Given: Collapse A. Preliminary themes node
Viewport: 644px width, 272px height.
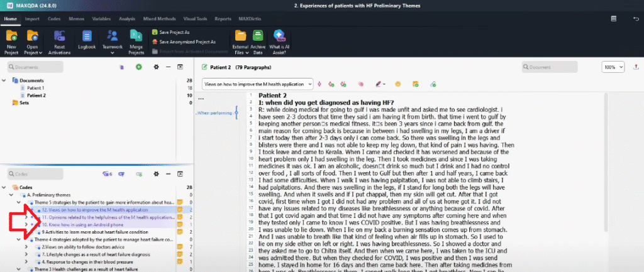Looking at the screenshot, I should pos(11,195).
